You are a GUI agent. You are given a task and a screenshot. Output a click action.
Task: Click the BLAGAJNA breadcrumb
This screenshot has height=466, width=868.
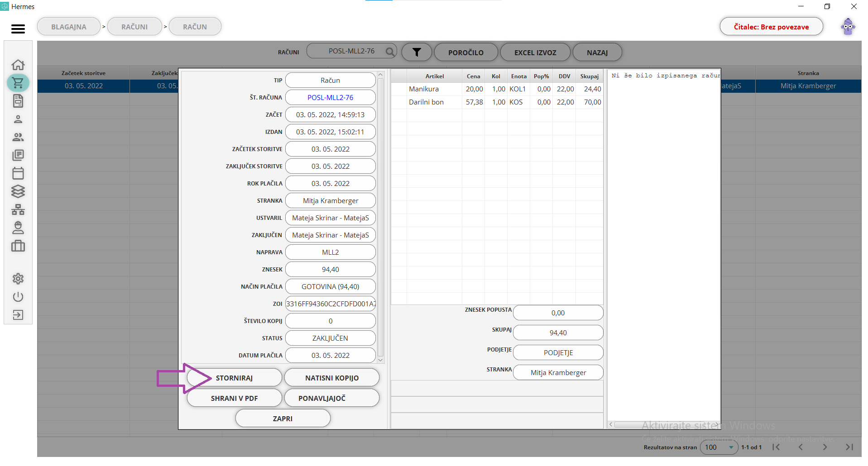point(69,27)
